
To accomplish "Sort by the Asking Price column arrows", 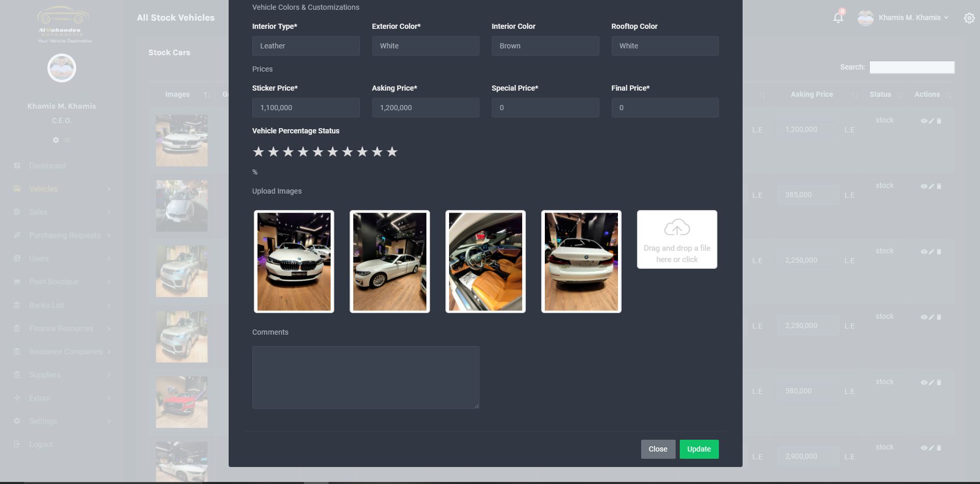I will (x=854, y=95).
